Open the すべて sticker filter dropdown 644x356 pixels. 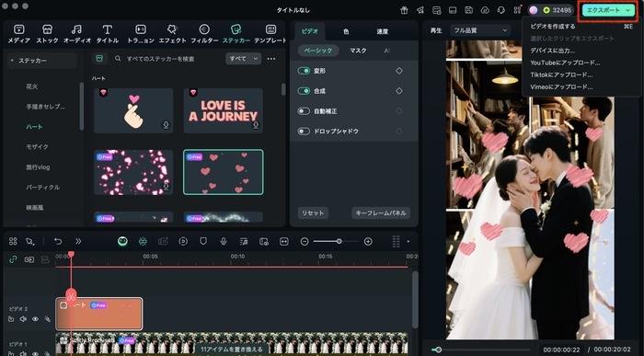coord(243,59)
